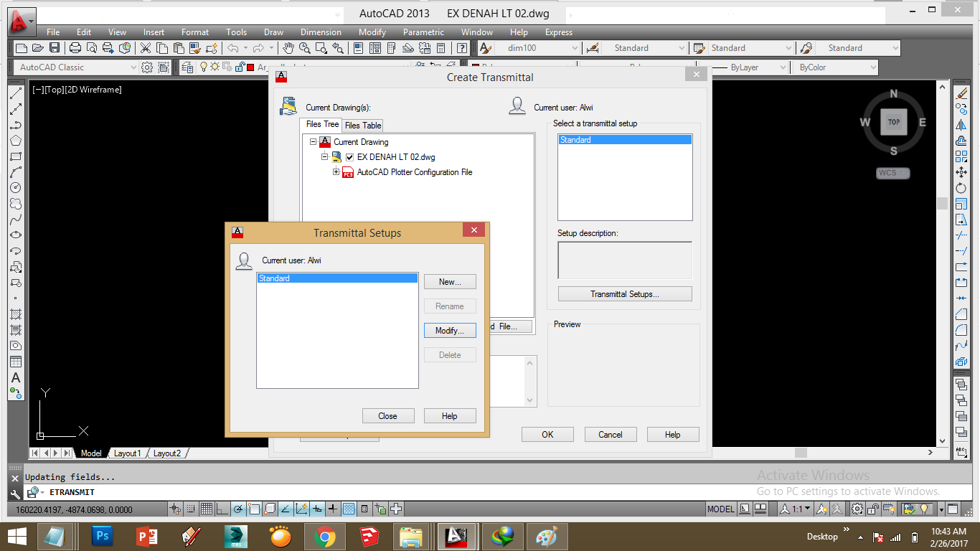Screen dimensions: 980x551
Task: Activate the Circle drawing tool
Action: 16,187
